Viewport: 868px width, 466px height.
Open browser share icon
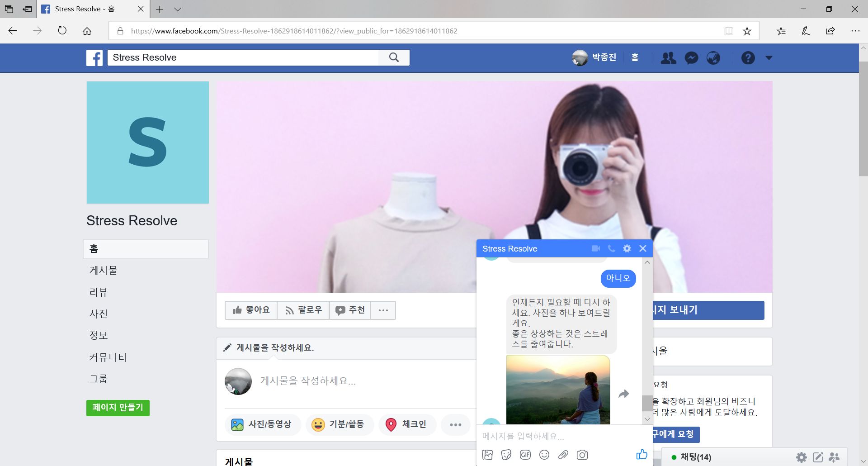830,31
